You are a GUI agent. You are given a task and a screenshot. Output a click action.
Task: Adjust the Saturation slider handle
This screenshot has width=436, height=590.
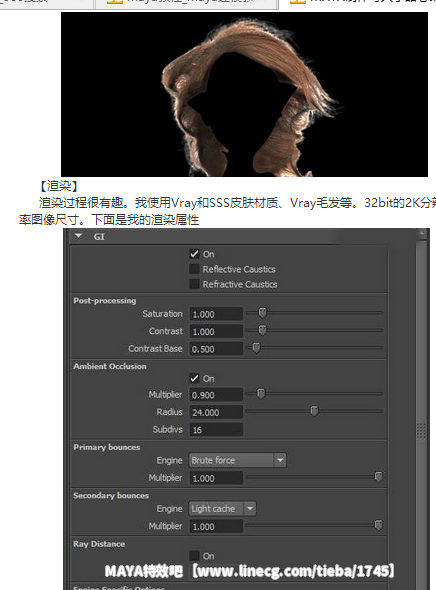coord(263,312)
